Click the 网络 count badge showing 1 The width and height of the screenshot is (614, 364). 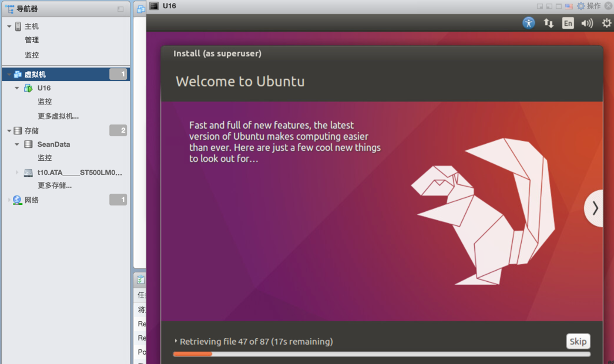tap(118, 200)
